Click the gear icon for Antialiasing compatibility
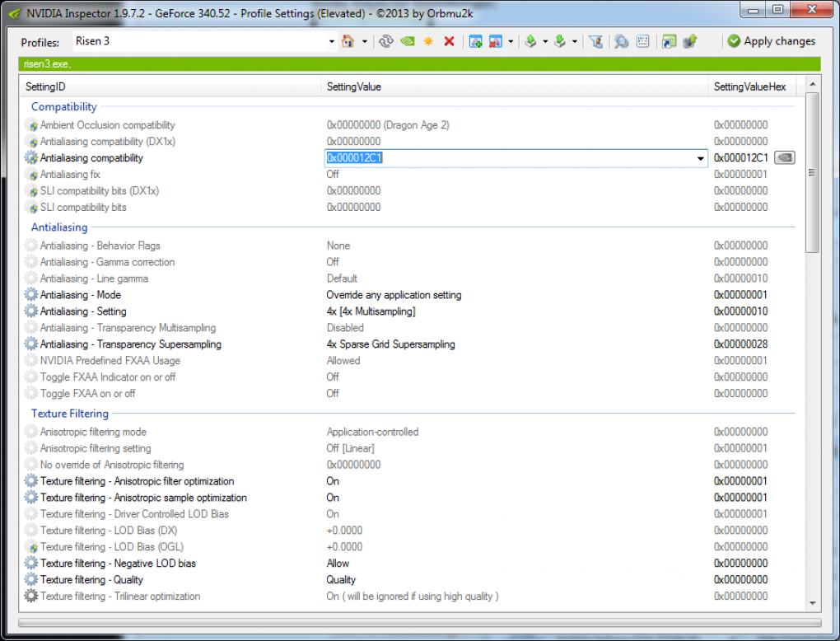This screenshot has width=840, height=641. (x=31, y=157)
